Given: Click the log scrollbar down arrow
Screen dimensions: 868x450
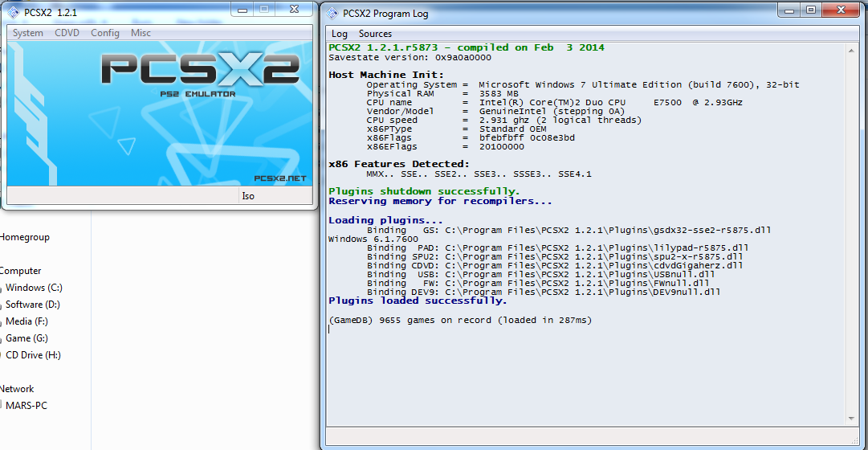Looking at the screenshot, I should pos(852,419).
